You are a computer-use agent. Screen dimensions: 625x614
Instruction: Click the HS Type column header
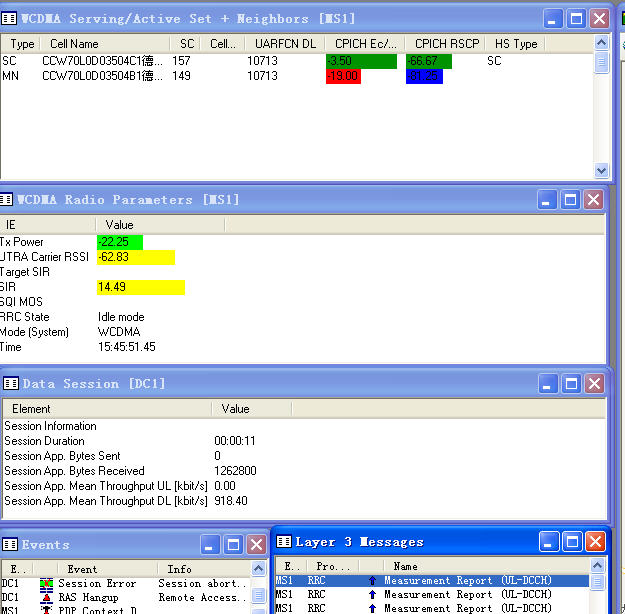515,44
